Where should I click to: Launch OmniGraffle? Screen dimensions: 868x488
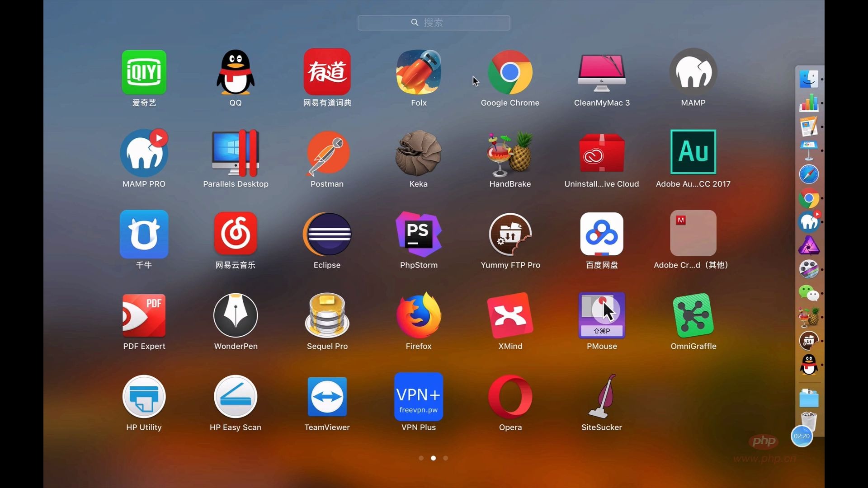click(x=693, y=315)
